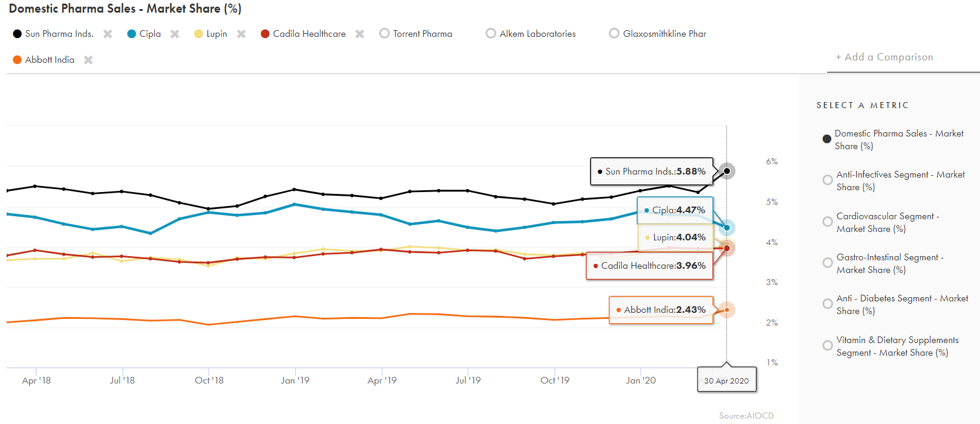Enable the Glaxosmithkline Phar series

coord(614,34)
